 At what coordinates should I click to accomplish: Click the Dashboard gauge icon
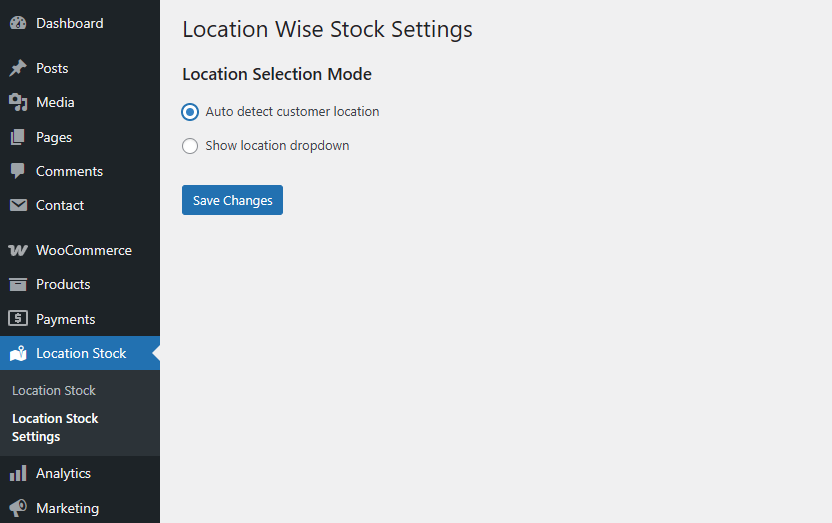[18, 23]
